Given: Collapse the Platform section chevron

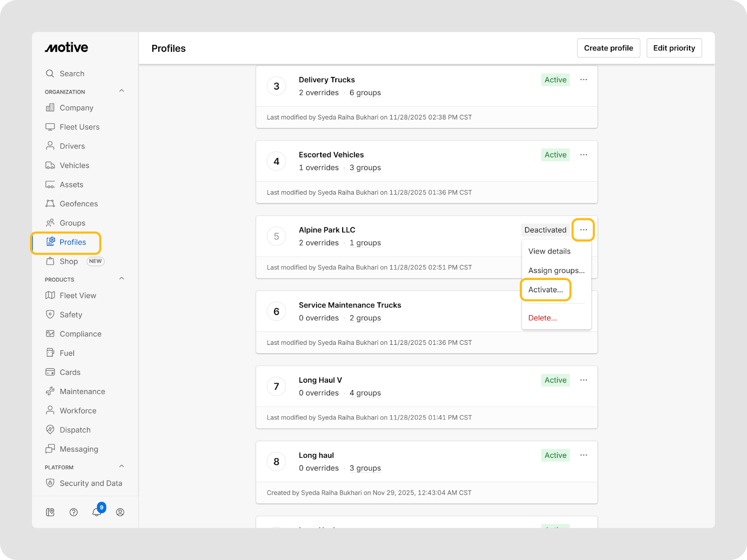Looking at the screenshot, I should 122,466.
